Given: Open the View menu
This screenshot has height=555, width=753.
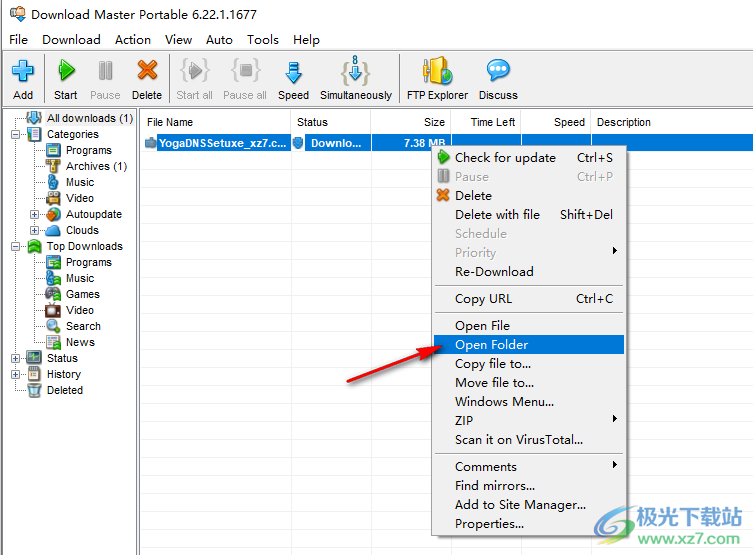Looking at the screenshot, I should click(178, 40).
